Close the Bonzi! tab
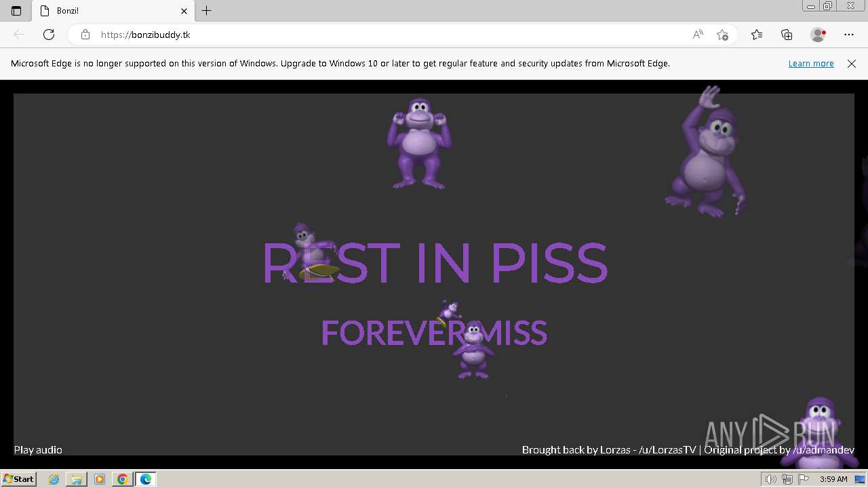The image size is (868, 488). pyautogui.click(x=184, y=11)
